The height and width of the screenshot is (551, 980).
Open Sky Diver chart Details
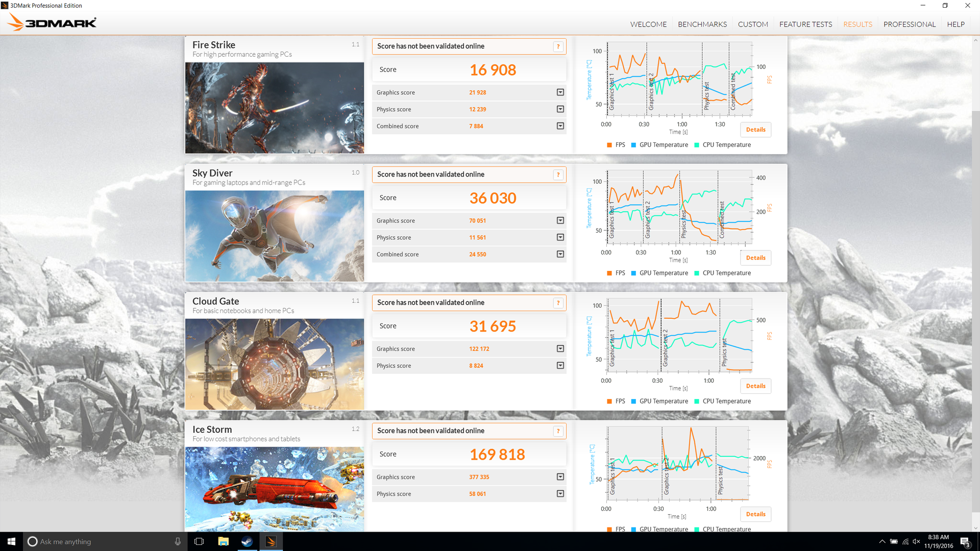point(755,258)
